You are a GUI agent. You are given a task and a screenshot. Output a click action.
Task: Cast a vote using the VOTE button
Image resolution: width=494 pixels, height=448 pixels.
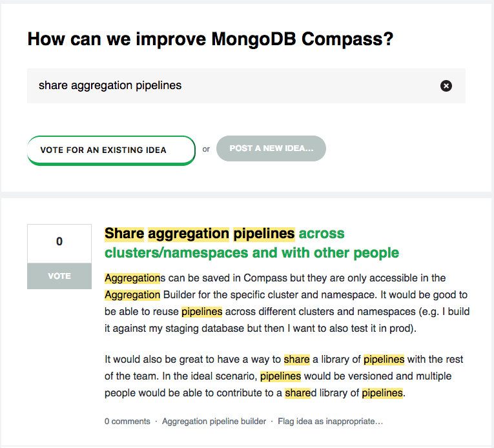coord(59,276)
